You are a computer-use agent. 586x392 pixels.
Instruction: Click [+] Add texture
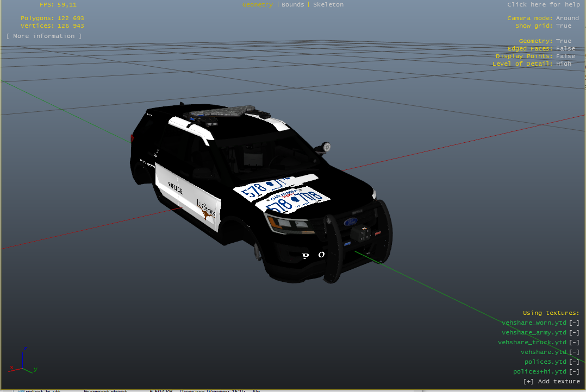[x=552, y=381]
